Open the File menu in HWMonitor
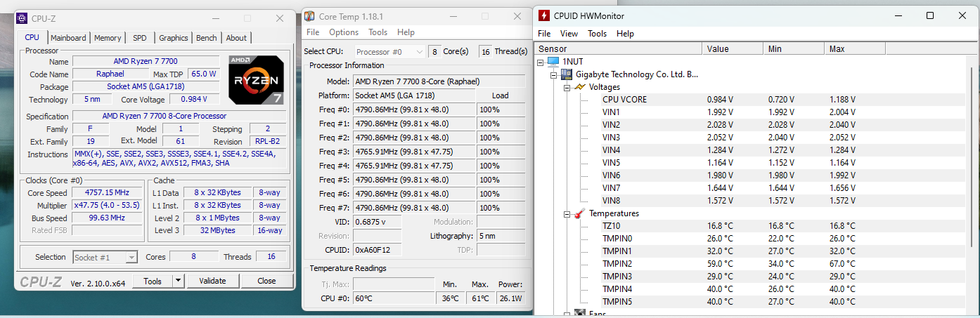 point(544,34)
